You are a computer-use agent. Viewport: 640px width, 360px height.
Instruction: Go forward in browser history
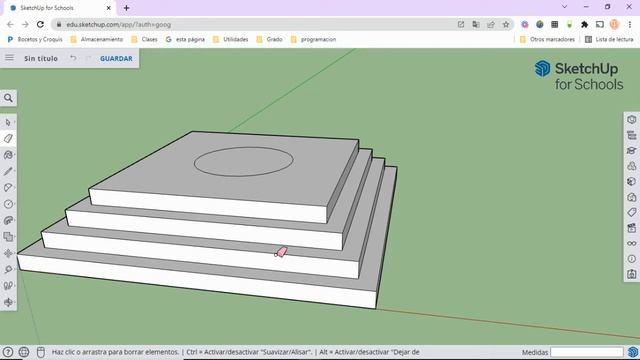[25, 24]
